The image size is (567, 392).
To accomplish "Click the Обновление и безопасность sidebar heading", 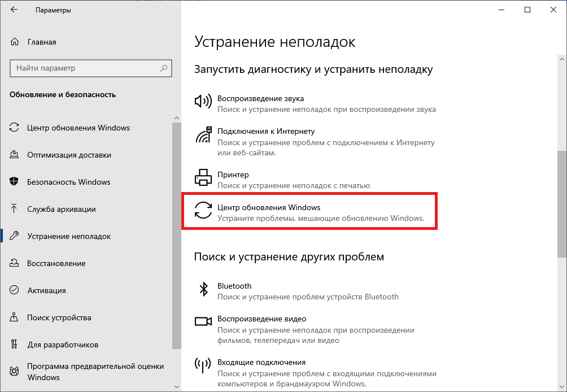I will (63, 94).
